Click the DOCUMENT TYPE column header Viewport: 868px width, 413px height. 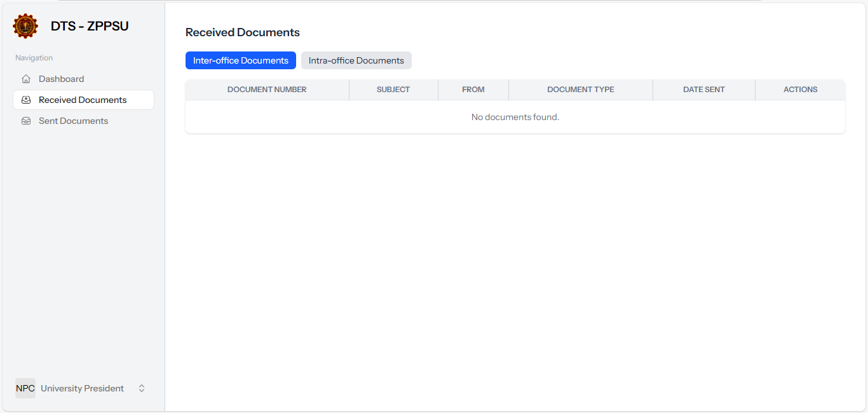[x=580, y=89]
